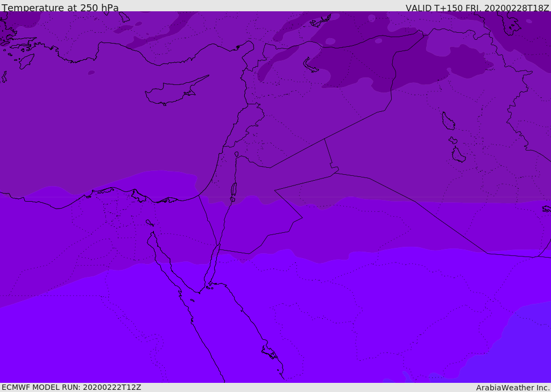The width and height of the screenshot is (551, 392).
Task: Click the 'Temperature at 250 hPa' title text
Action: (x=60, y=8)
